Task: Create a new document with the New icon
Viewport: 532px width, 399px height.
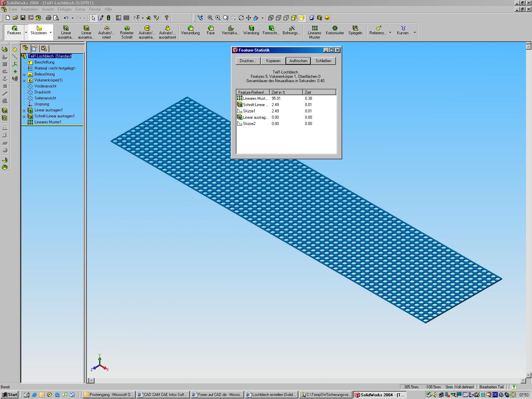Action: pos(8,18)
